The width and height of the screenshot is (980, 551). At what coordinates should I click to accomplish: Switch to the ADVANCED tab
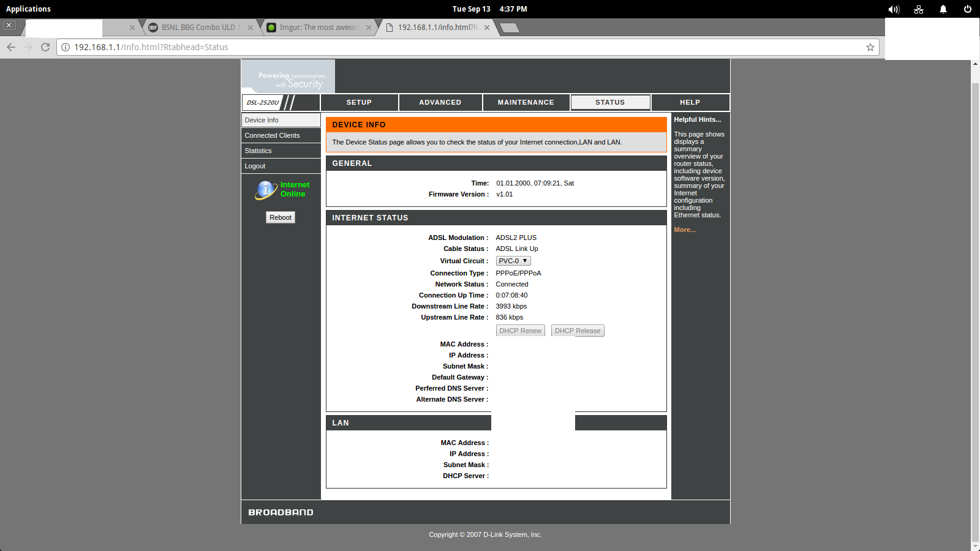pos(440,102)
